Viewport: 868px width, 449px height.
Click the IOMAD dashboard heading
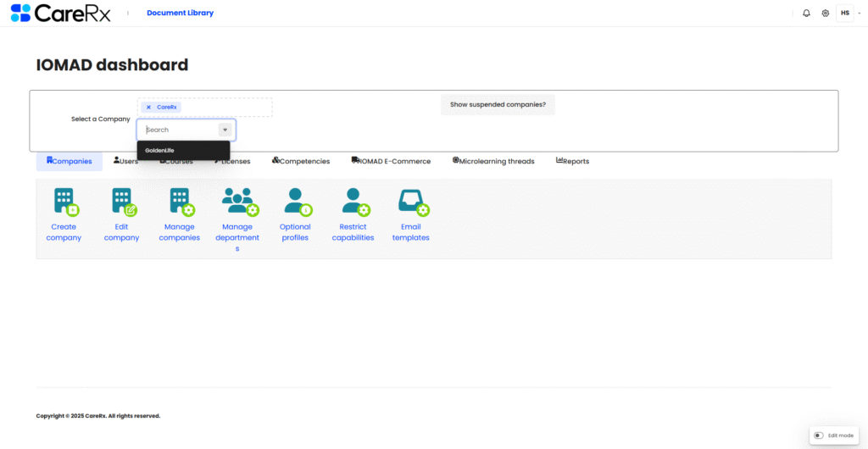point(113,65)
